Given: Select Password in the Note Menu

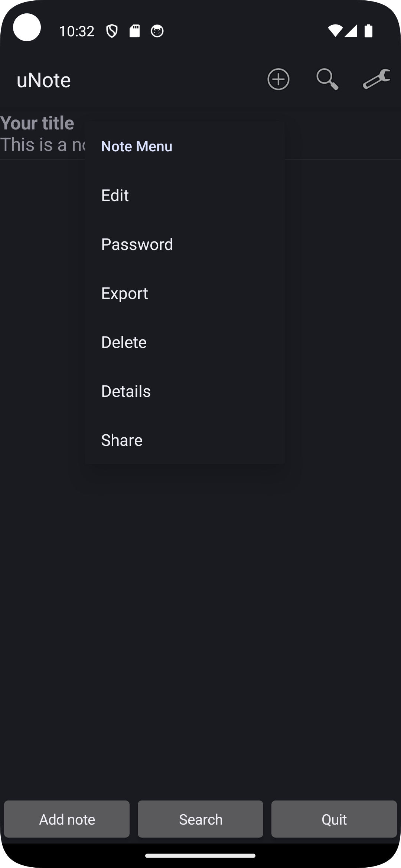Looking at the screenshot, I should pos(137,244).
